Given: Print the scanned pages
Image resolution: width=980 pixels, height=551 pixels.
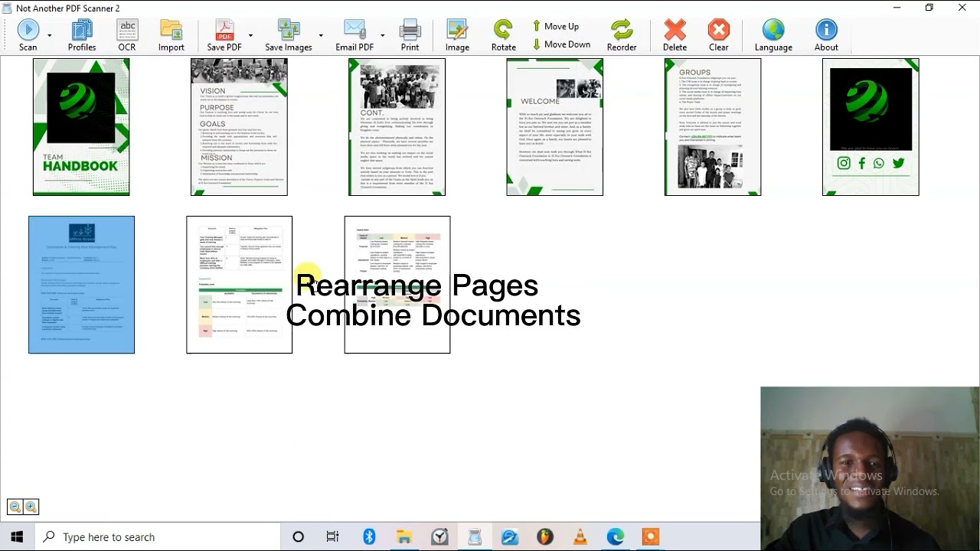Looking at the screenshot, I should click(x=410, y=35).
